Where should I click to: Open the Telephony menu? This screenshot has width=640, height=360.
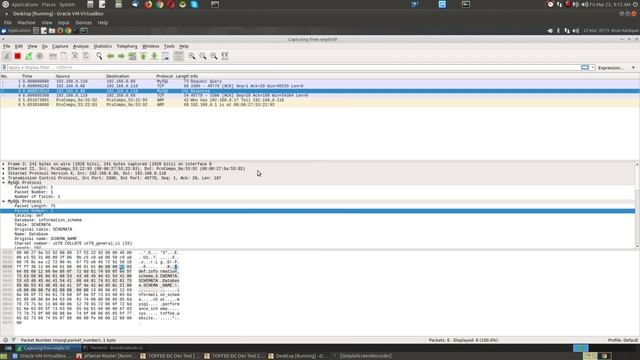pos(127,47)
